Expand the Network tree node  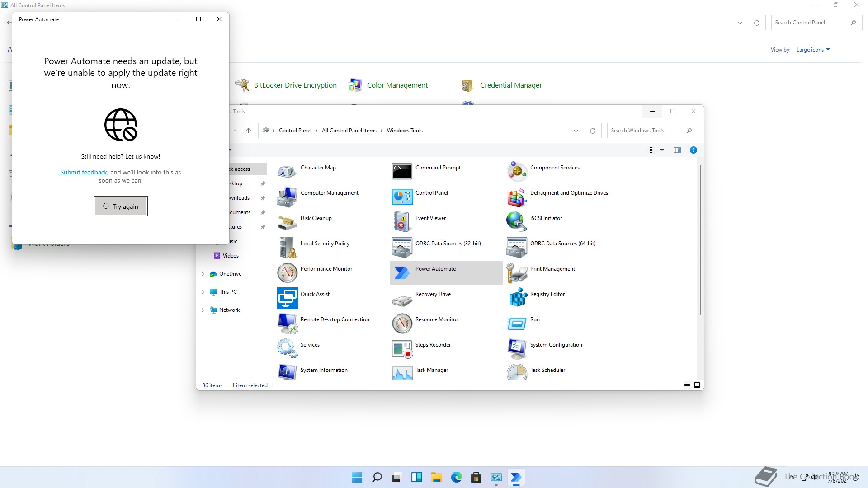point(203,310)
